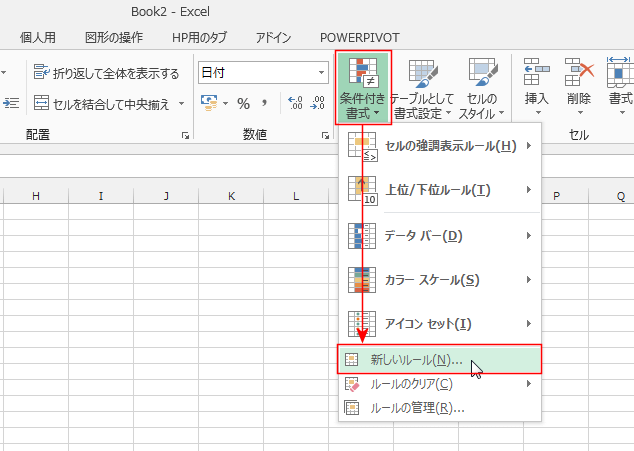Image resolution: width=634 pixels, height=451 pixels.
Task: Click テーブルとして書式設定 icon
Action: tap(423, 74)
